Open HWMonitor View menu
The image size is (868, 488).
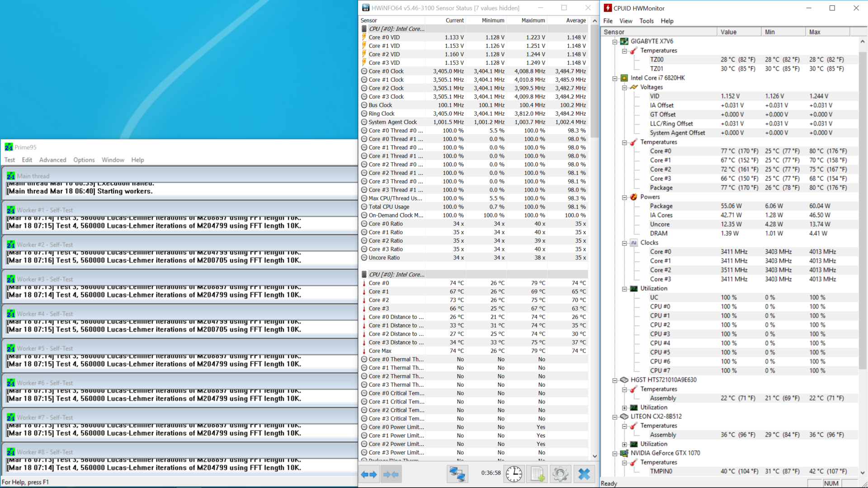click(626, 21)
